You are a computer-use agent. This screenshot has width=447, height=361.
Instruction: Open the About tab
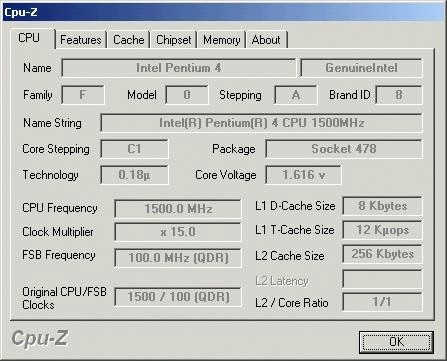tap(266, 40)
